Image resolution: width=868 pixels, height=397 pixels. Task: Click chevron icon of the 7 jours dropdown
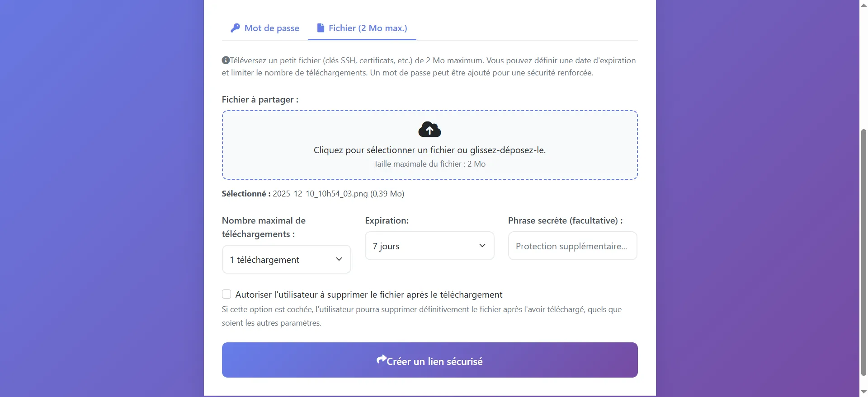482,246
